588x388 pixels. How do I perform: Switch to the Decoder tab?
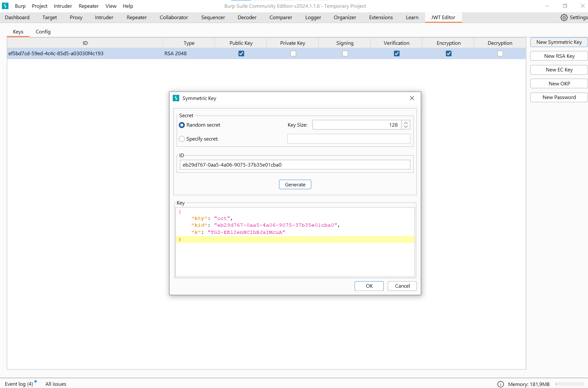tap(247, 18)
